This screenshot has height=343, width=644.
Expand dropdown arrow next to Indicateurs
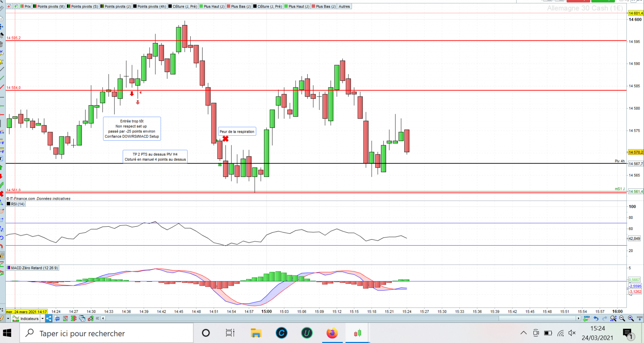43,318
